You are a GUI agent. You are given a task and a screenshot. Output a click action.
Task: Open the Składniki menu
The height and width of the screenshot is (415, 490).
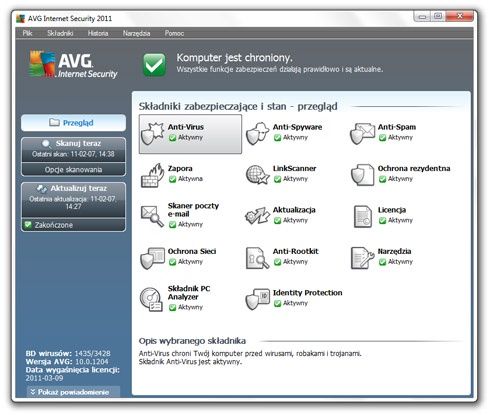(60, 33)
